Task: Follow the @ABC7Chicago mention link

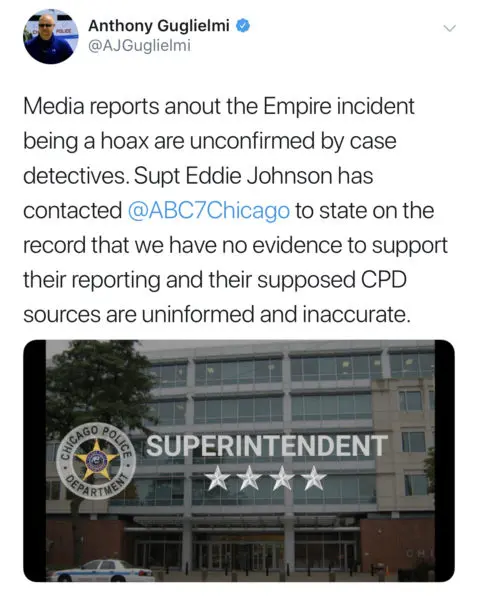Action: pyautogui.click(x=209, y=211)
